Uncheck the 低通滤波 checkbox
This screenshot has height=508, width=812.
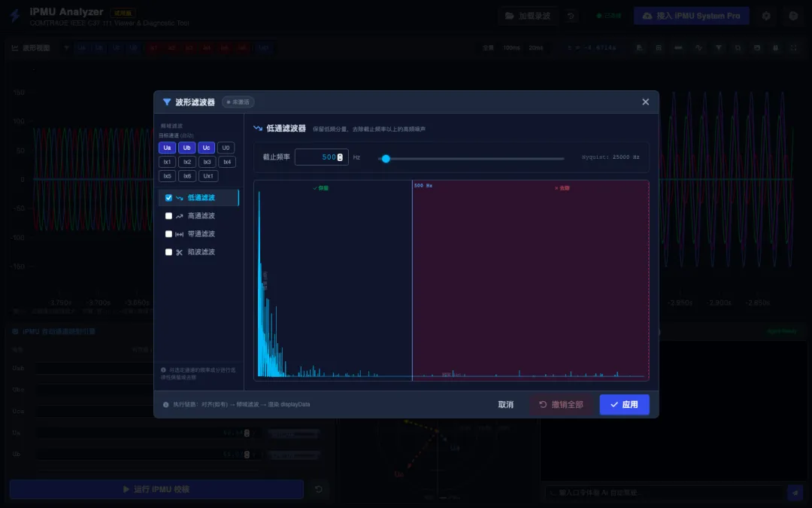point(168,197)
